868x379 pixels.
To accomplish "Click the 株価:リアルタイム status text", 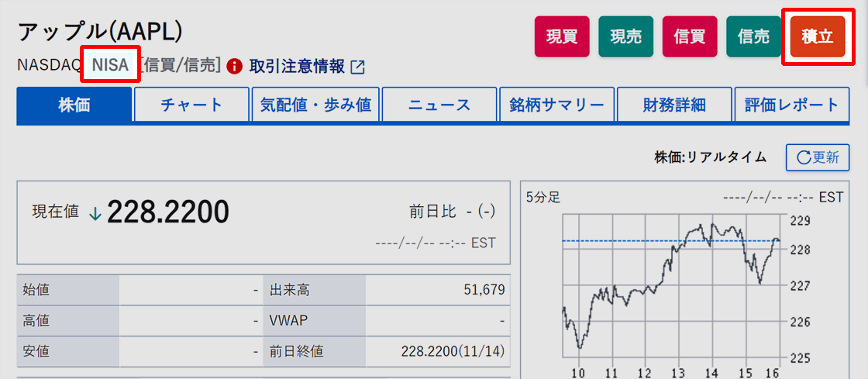I will (x=710, y=157).
